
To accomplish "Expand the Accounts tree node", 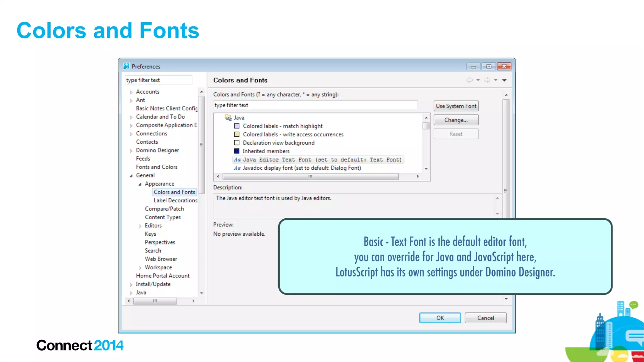I will [131, 92].
